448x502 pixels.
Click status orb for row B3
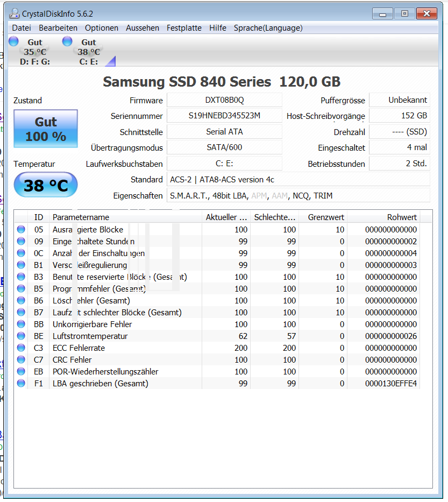point(21,277)
